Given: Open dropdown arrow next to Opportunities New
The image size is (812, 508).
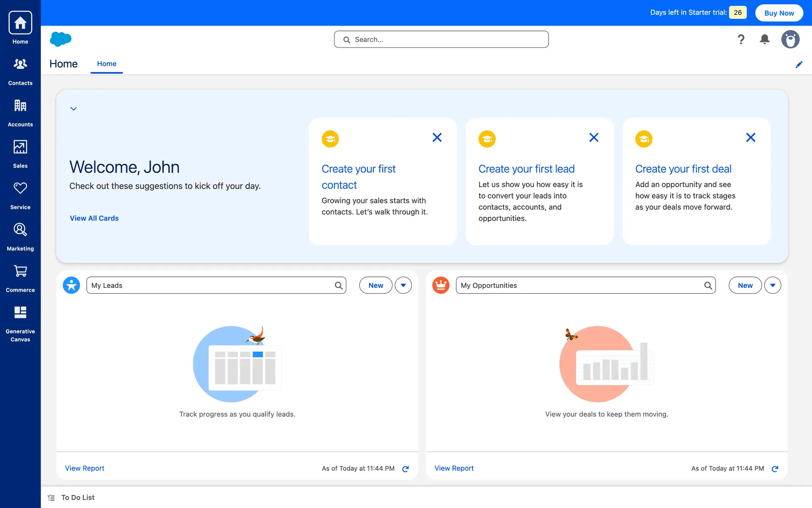Looking at the screenshot, I should click(772, 285).
